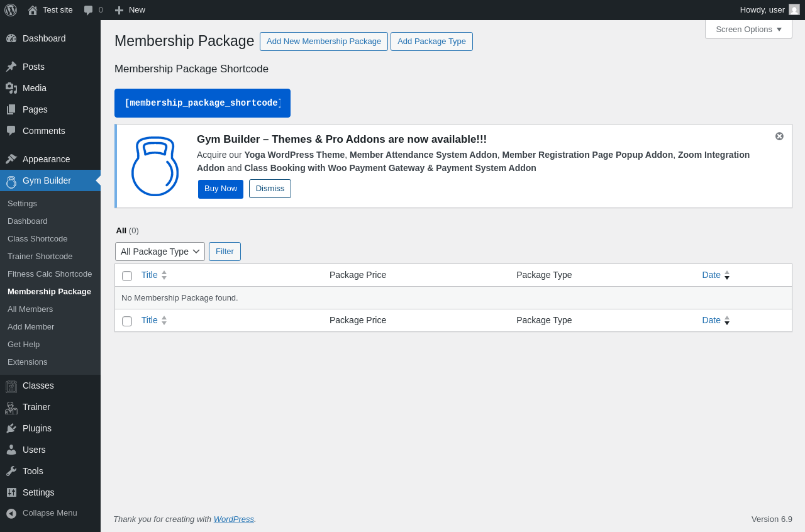Dismiss the promo notice with the X icon
This screenshot has height=532, width=805.
coord(779,136)
